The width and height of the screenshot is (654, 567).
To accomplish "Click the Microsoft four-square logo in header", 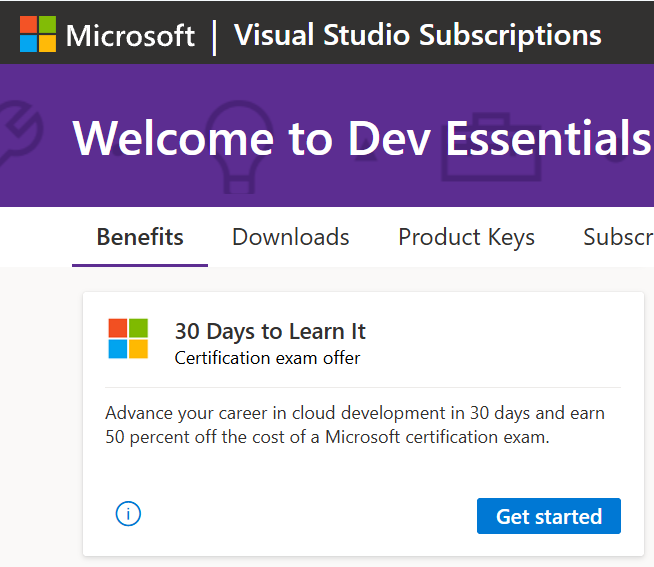I will [x=38, y=34].
